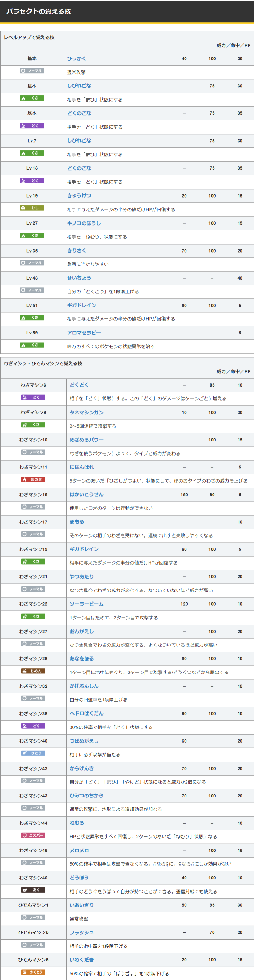This screenshot has width=254, height=980.
Task: Select the じめん type badge
Action: pyautogui.click(x=33, y=671)
